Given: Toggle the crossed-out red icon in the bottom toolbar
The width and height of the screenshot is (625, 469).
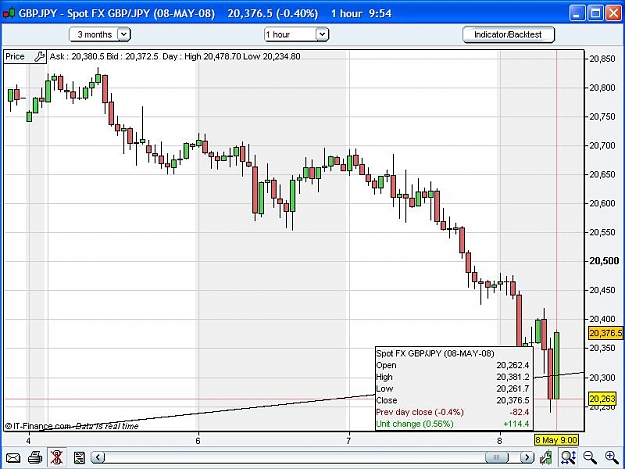Looking at the screenshot, I should point(57,457).
